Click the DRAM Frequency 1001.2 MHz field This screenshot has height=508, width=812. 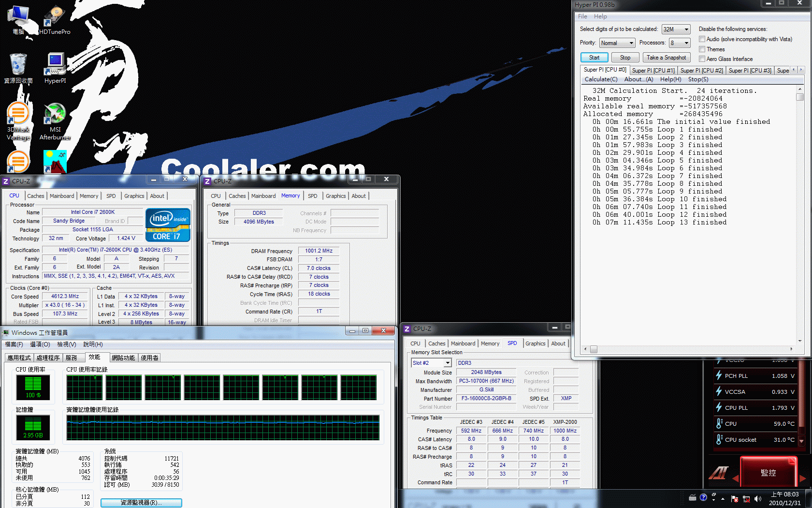coord(319,251)
